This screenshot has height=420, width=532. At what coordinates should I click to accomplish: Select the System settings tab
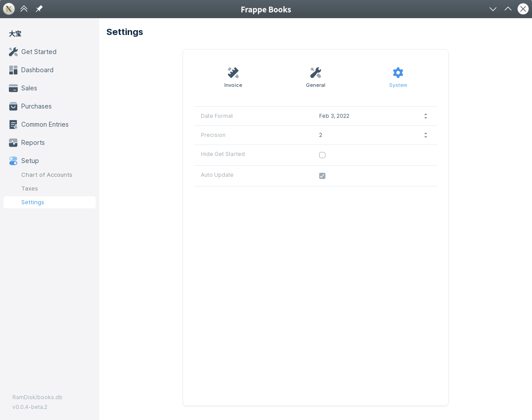point(398,77)
